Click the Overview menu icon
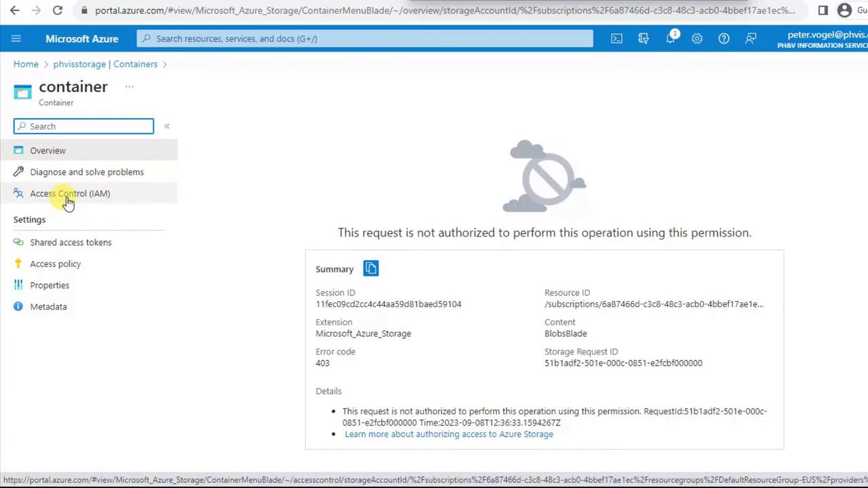This screenshot has height=488, width=868. point(18,150)
